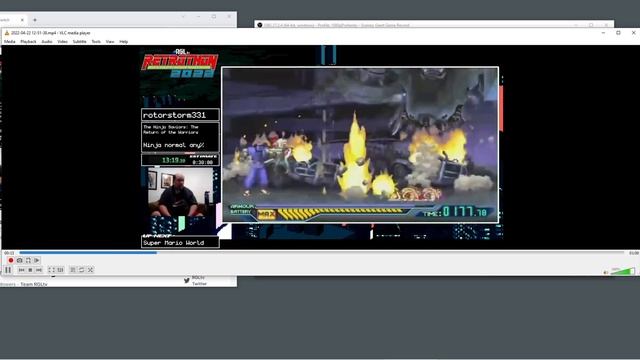640x360 pixels.
Task: Click the background game-record window title bar
Action: 434,25
